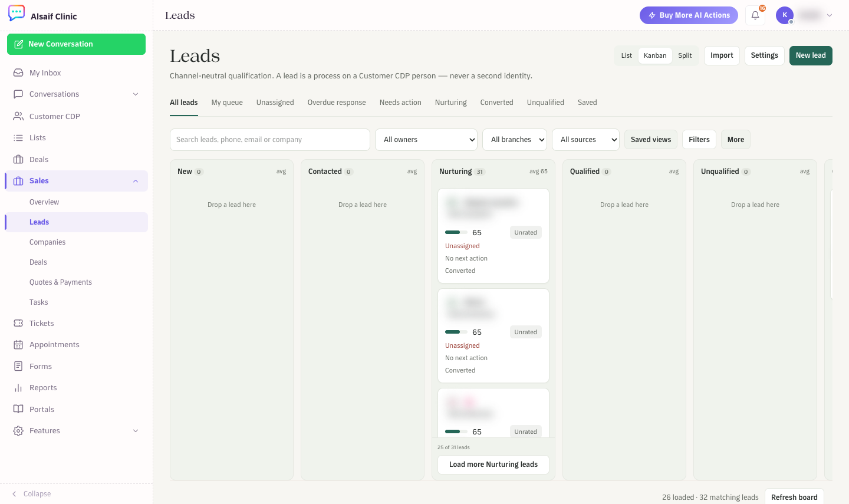Image resolution: width=849 pixels, height=504 pixels.
Task: Switch to List view
Action: click(626, 55)
